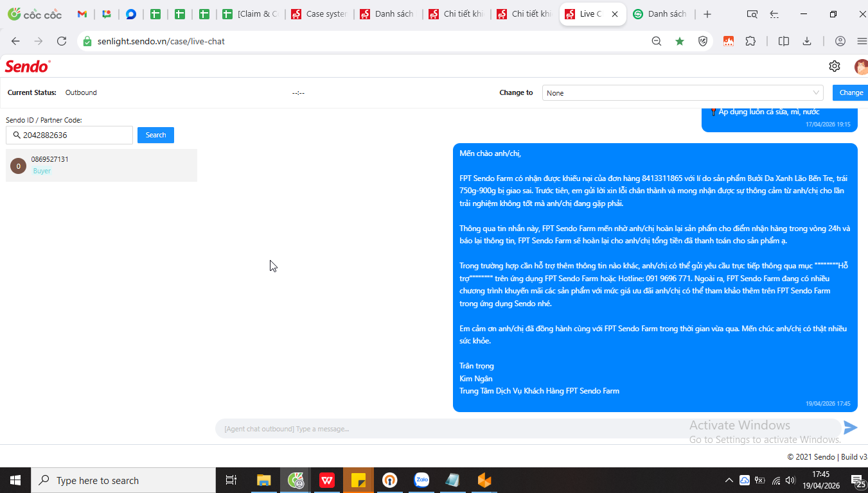
Task: Open File Explorer from taskbar
Action: tap(264, 480)
